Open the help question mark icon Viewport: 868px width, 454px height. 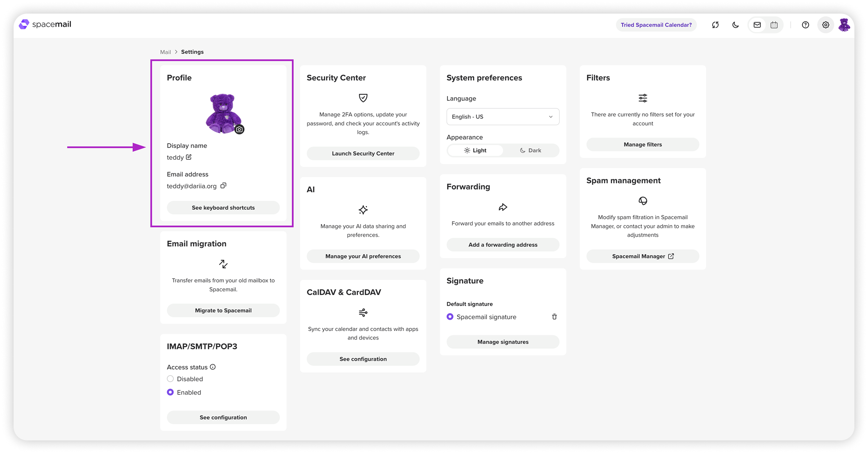pos(805,25)
